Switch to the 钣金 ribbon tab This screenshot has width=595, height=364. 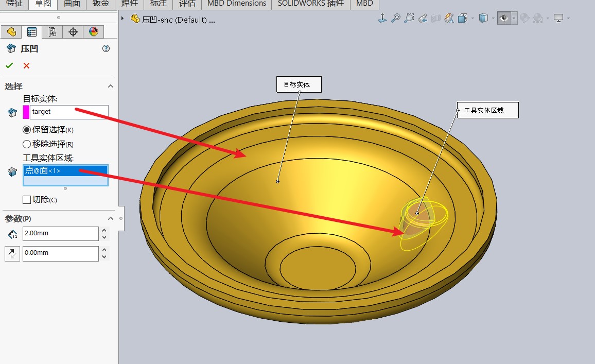101,4
